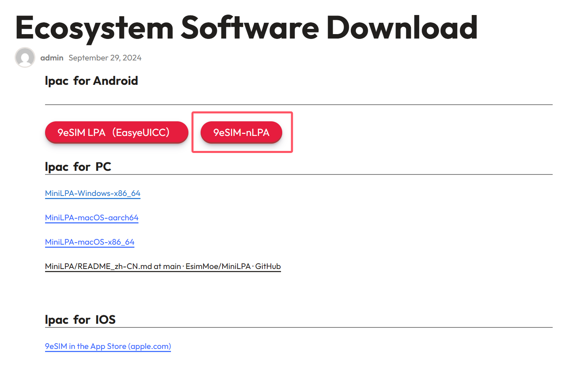Open the admin author profile link
Image resolution: width=588 pixels, height=368 pixels.
(x=52, y=58)
